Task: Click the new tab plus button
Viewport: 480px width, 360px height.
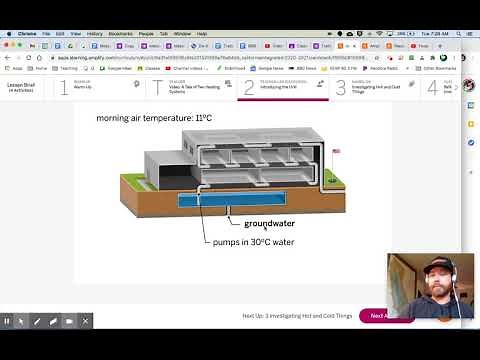Action: coord(440,46)
